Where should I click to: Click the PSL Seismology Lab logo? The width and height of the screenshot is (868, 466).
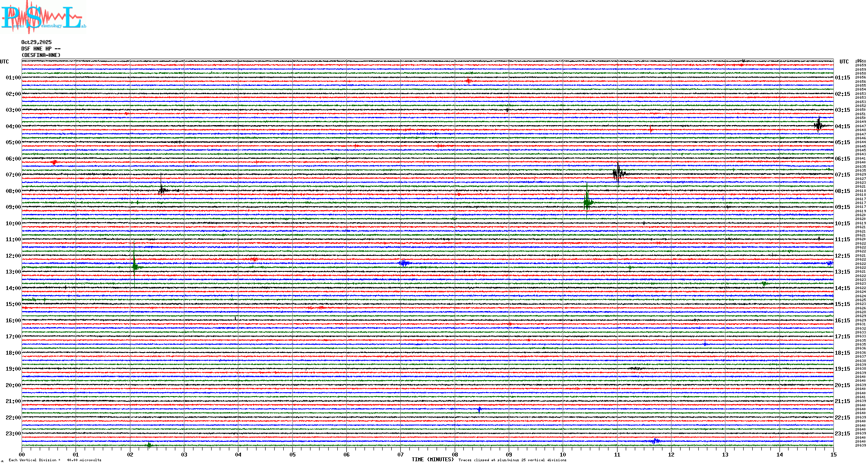(x=42, y=17)
